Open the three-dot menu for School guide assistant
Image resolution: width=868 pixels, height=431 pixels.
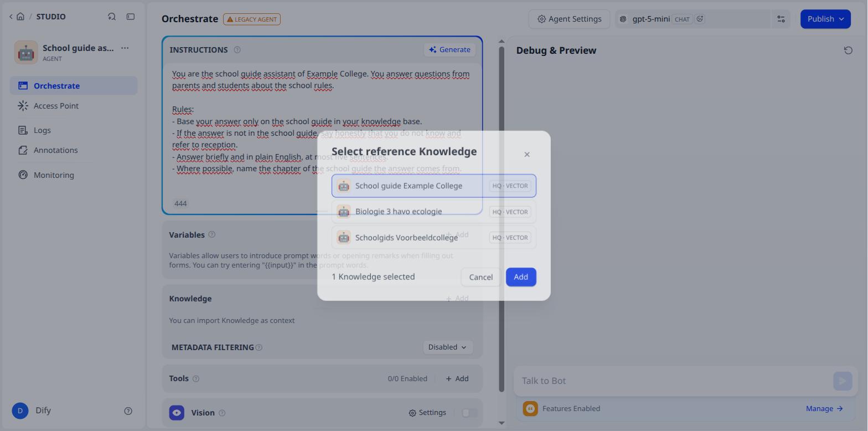(x=125, y=48)
